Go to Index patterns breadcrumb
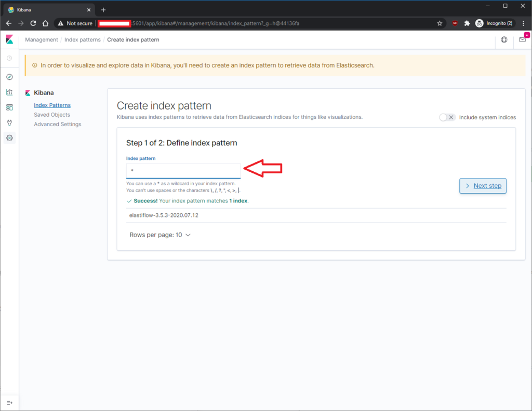The image size is (532, 411). (x=83, y=39)
